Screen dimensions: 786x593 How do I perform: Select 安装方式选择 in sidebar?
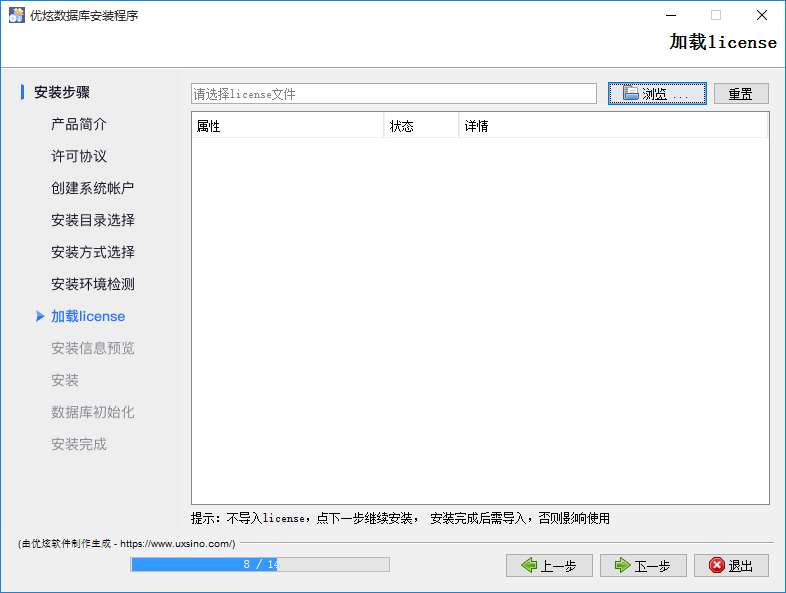click(92, 252)
